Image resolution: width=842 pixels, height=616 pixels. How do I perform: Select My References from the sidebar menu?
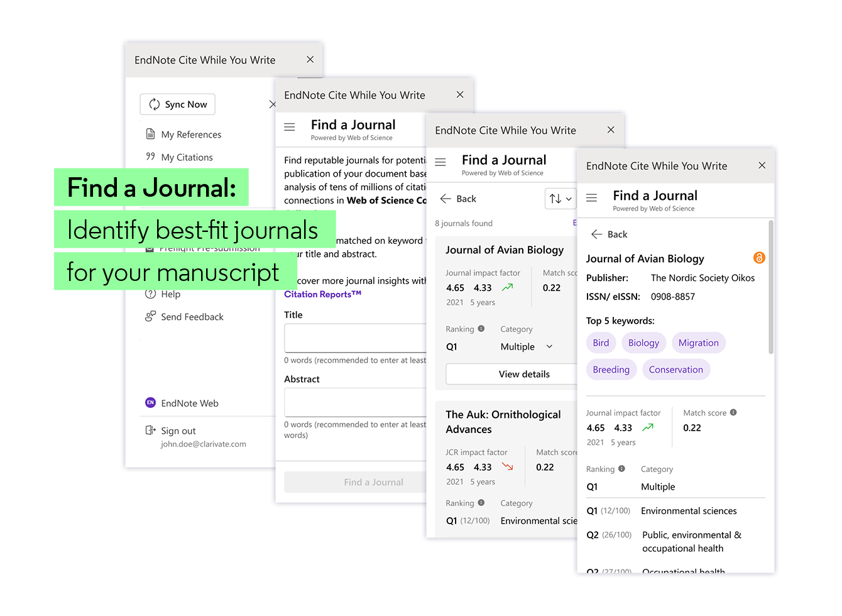coord(189,134)
